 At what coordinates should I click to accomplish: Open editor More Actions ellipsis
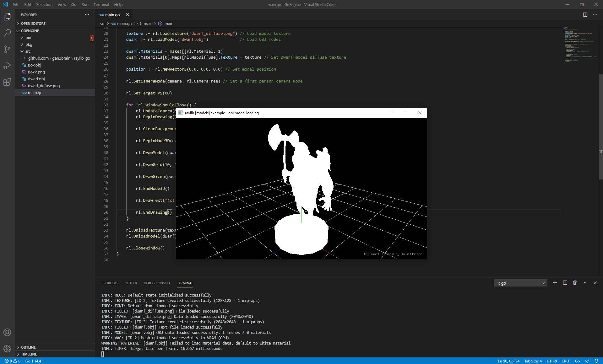[x=595, y=15]
